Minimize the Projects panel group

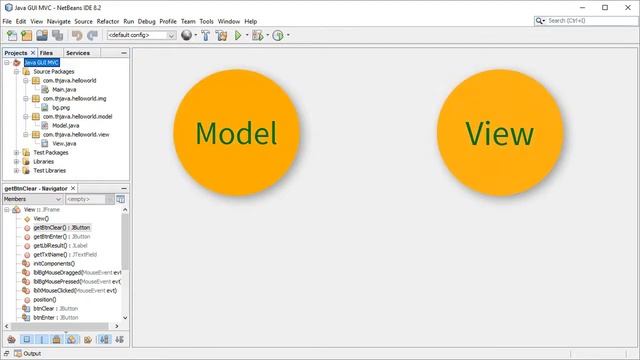[124, 53]
